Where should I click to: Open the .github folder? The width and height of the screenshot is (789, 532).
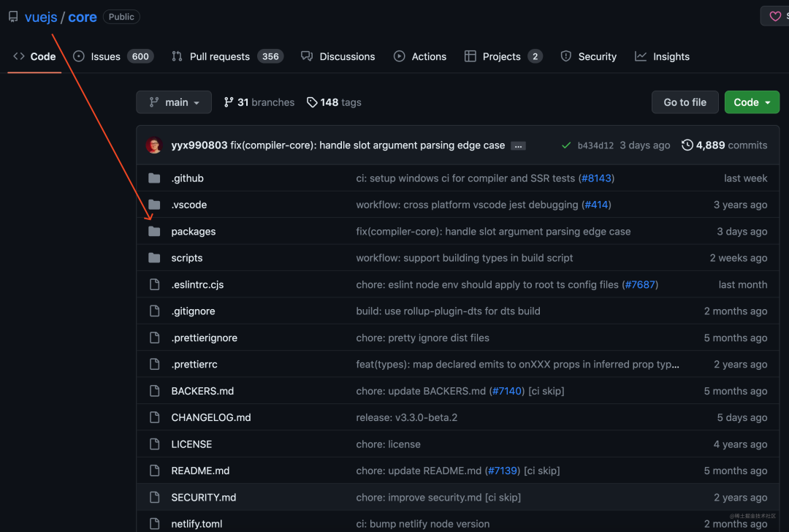[x=187, y=178]
